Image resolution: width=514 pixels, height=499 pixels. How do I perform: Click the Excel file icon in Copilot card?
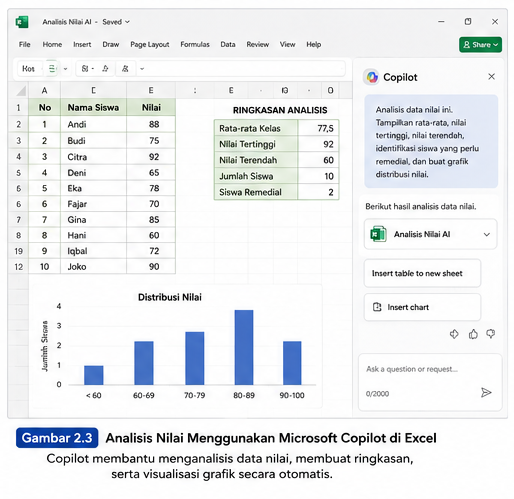coord(378,234)
